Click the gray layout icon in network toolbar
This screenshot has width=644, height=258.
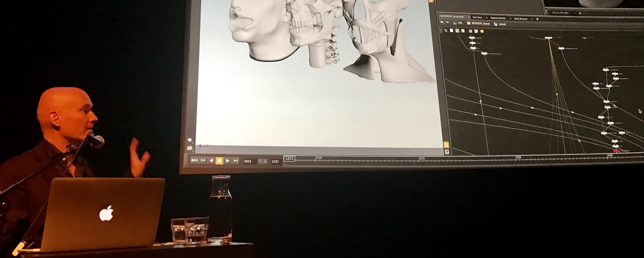(470, 31)
